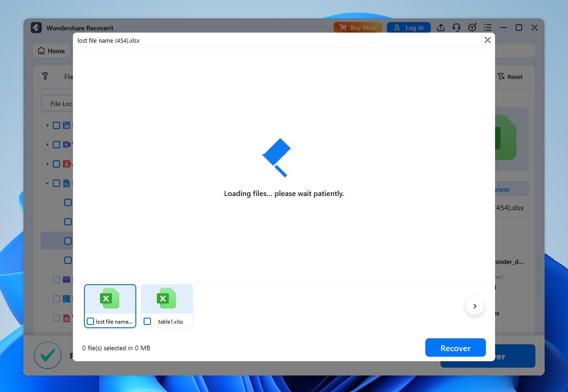Click the database category icon
Viewport: 568px width, 392px height.
67,299
